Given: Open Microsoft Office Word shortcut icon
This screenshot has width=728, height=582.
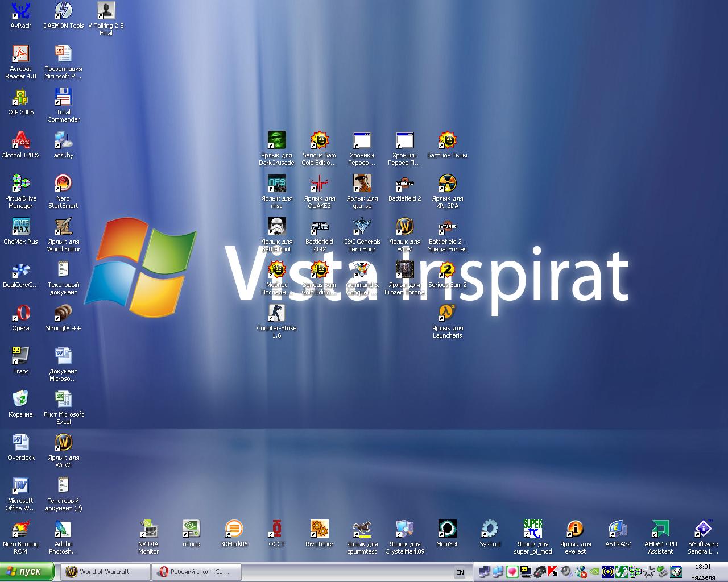Looking at the screenshot, I should click(x=20, y=485).
